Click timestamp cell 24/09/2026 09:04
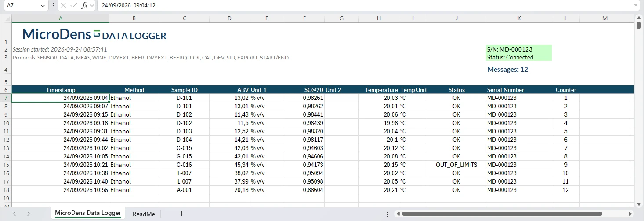The height and width of the screenshot is (221, 644). [x=60, y=98]
